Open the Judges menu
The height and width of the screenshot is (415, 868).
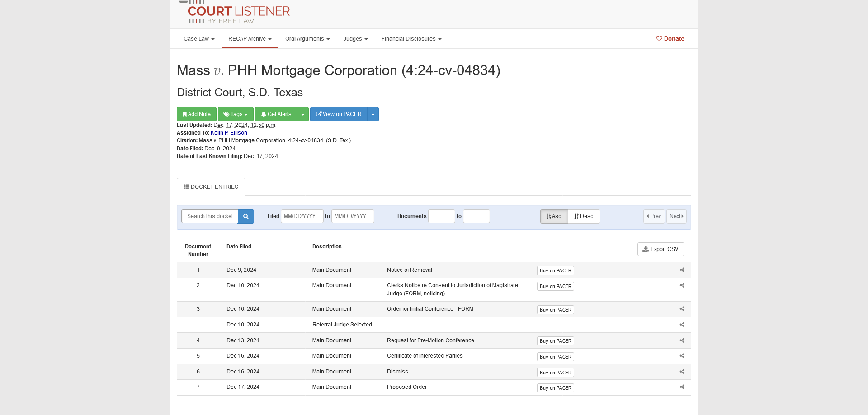pyautogui.click(x=355, y=39)
